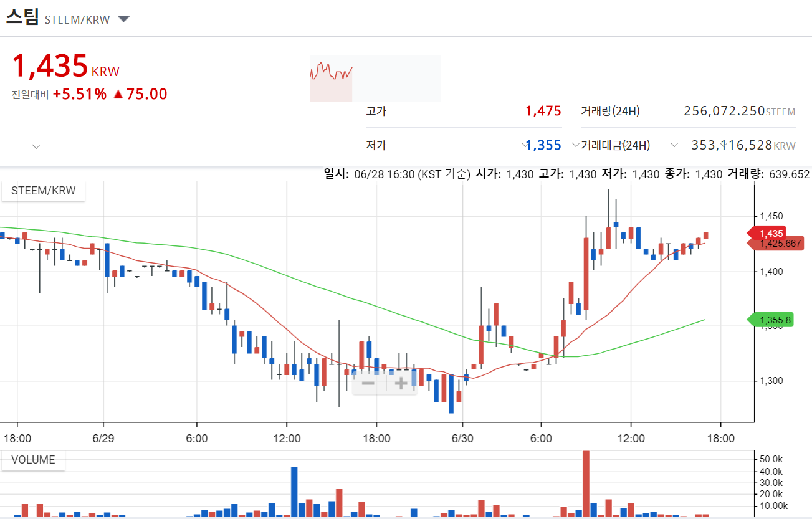Click the 1,475 high price value
The height and width of the screenshot is (519, 812).
pos(543,111)
